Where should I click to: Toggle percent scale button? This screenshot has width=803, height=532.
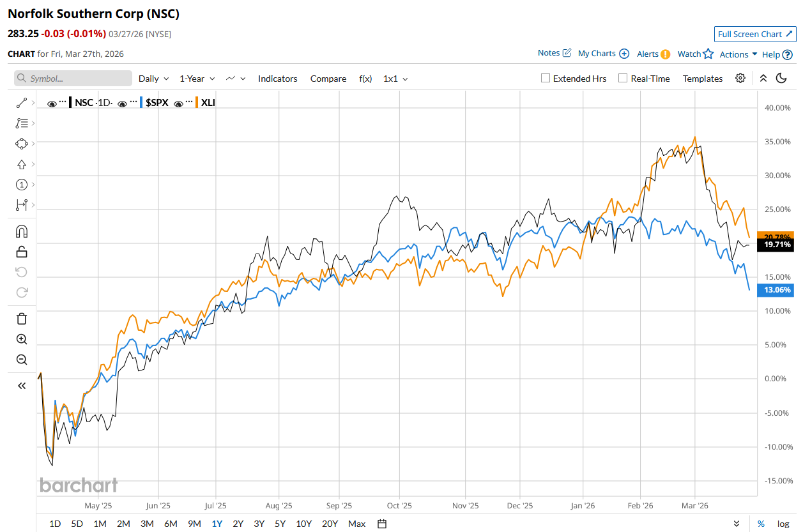761,524
